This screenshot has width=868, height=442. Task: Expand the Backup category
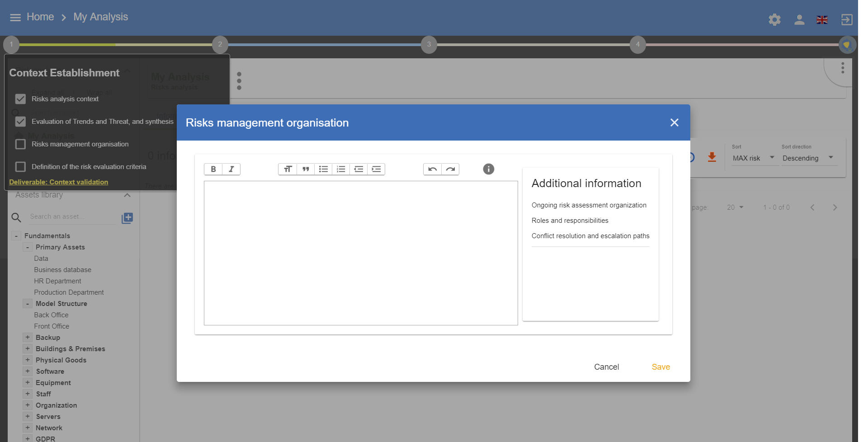coord(28,337)
